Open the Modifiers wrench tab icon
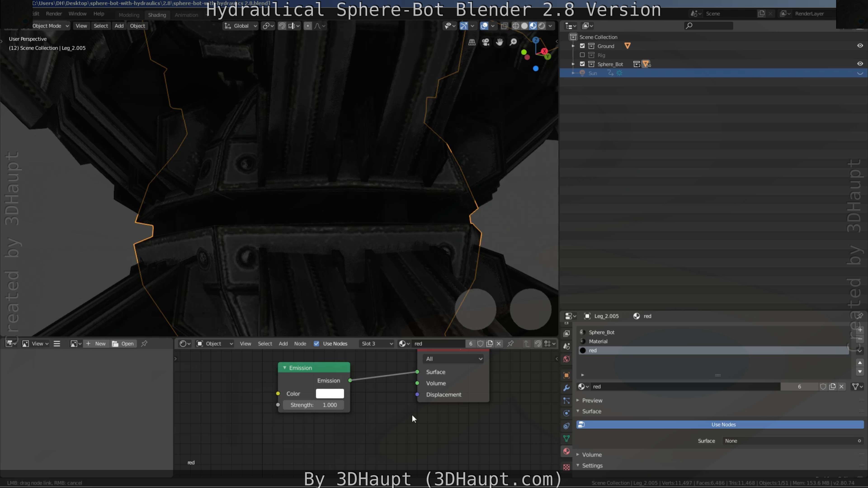Screen dimensions: 868x488 [566, 388]
